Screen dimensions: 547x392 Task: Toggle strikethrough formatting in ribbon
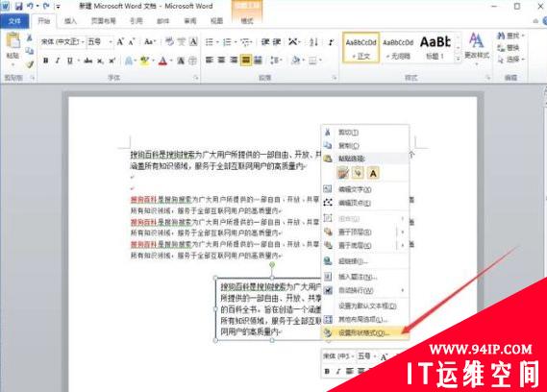pyautogui.click(x=87, y=61)
